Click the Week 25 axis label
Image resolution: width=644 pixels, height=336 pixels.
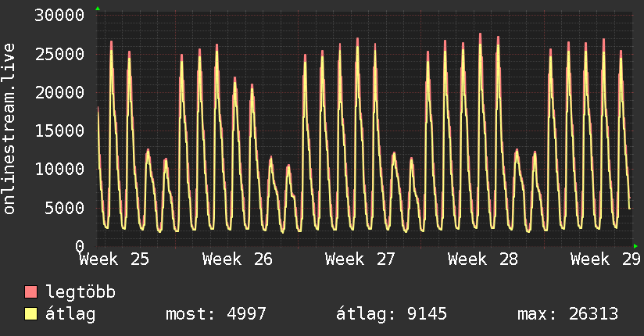coord(114,259)
